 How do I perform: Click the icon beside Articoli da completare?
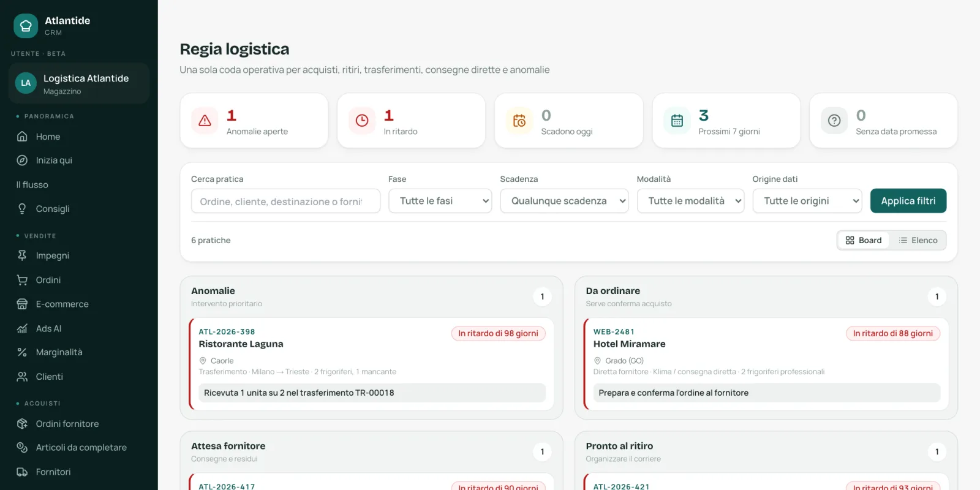(22, 448)
